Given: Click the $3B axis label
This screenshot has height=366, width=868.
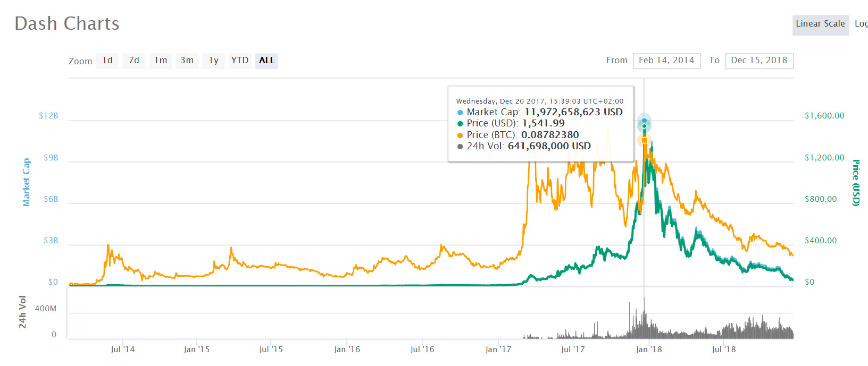Looking at the screenshot, I should tap(51, 241).
